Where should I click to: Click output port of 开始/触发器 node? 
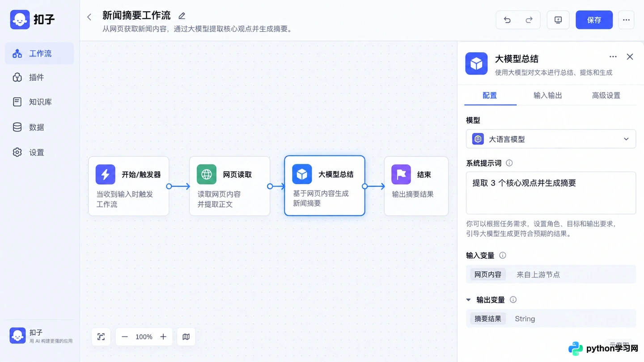coord(169,186)
